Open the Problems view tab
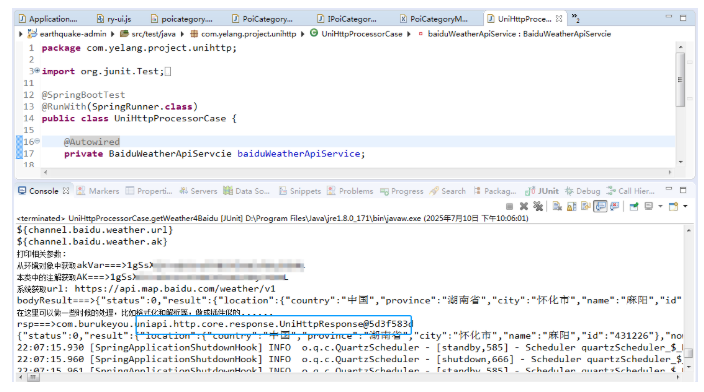704x392 pixels. pyautogui.click(x=350, y=191)
